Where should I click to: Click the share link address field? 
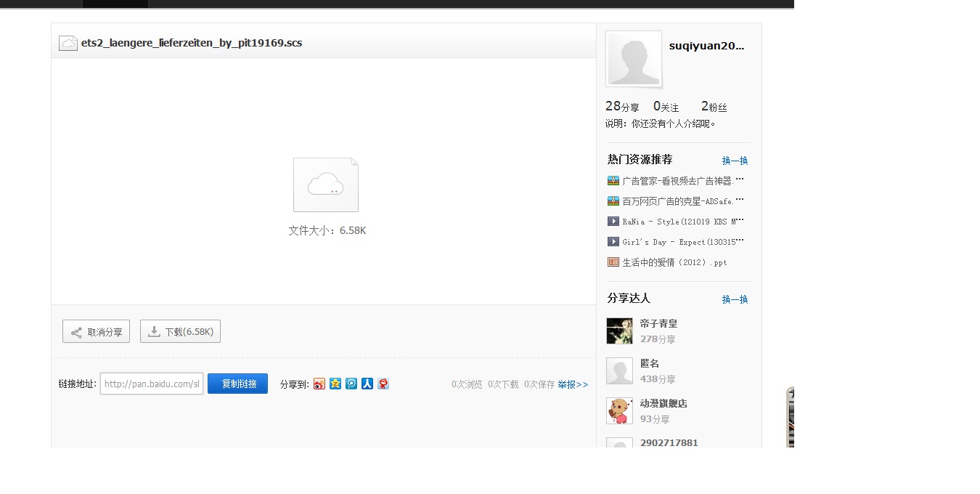(152, 384)
